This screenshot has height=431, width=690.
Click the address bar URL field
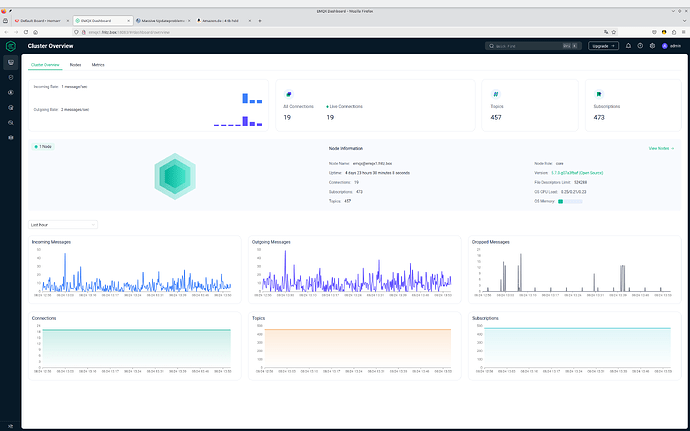[x=343, y=32]
